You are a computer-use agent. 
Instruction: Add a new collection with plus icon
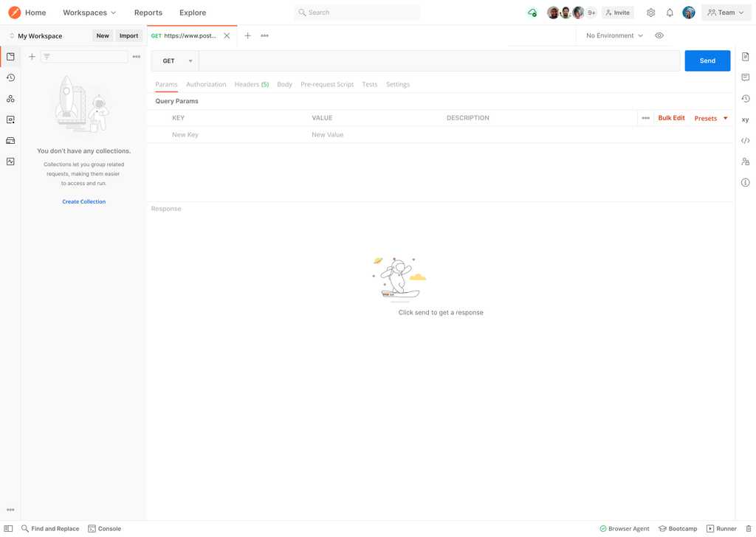(x=32, y=57)
